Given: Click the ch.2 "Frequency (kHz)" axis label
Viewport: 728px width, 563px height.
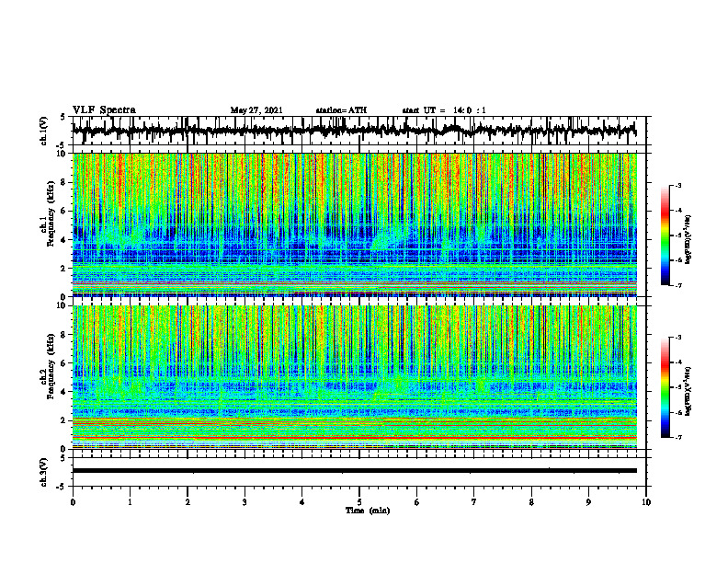Looking at the screenshot, I should pos(51,366).
